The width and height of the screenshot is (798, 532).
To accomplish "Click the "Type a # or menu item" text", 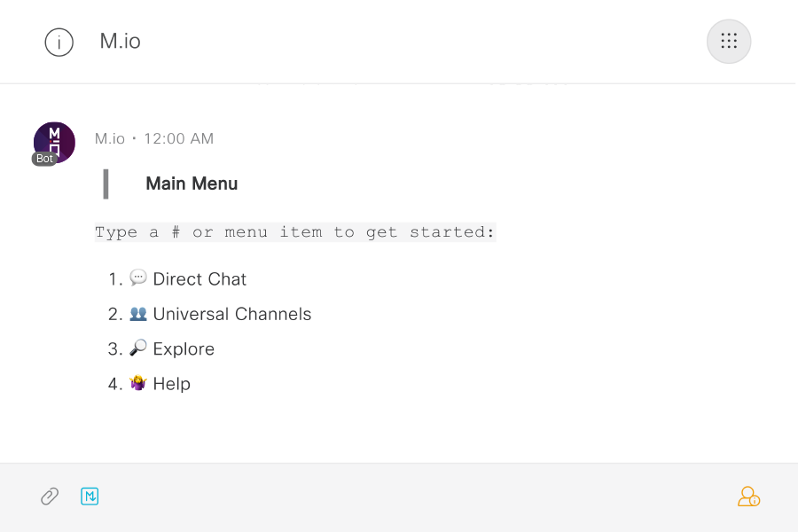I will coord(294,232).
